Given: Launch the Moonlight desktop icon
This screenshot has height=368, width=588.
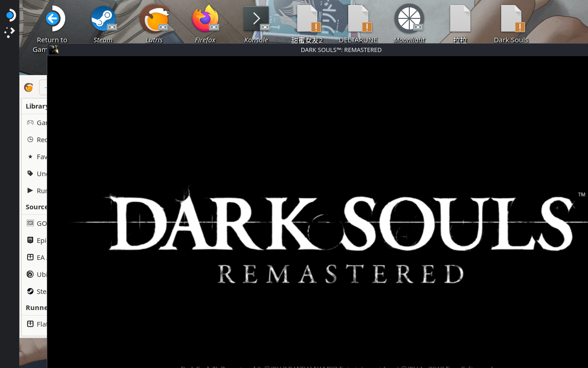Looking at the screenshot, I should [409, 19].
